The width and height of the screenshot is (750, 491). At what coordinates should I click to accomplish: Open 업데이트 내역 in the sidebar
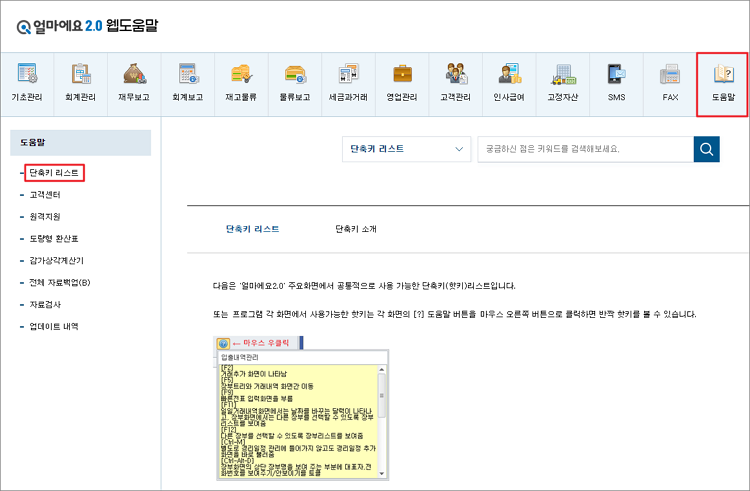(54, 327)
